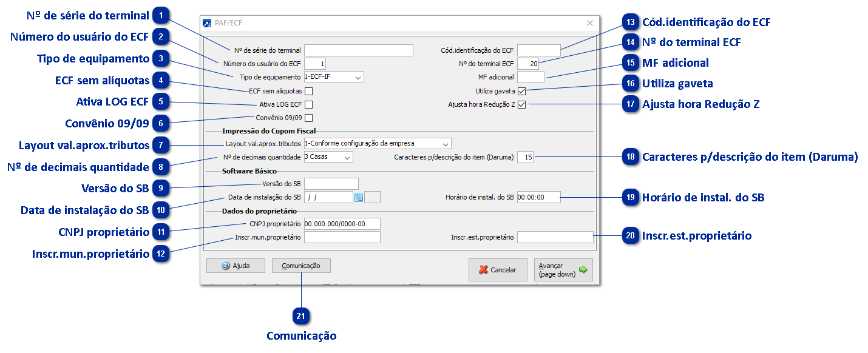Screen dimensions: 868x353
Task: Click the 'Software Básico' section heading
Action: pyautogui.click(x=249, y=170)
